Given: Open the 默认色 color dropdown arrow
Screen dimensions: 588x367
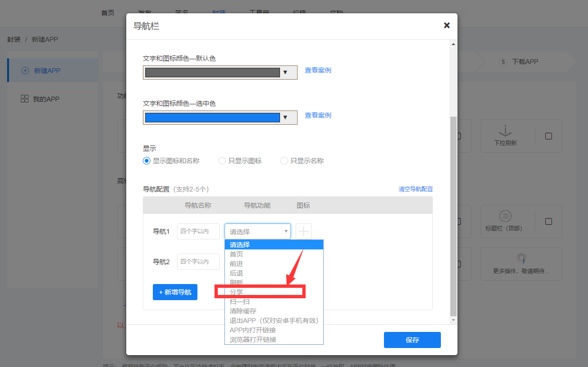Looking at the screenshot, I should click(x=285, y=73).
